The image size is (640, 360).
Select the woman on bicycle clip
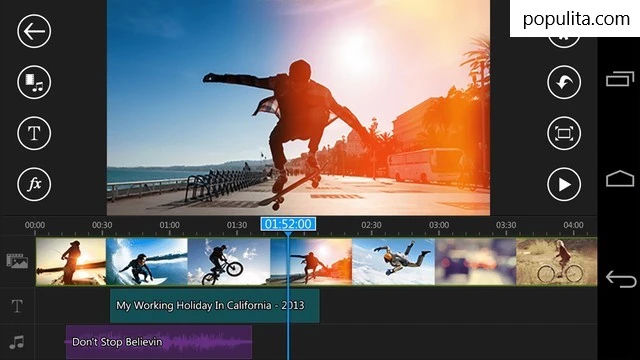(557, 262)
